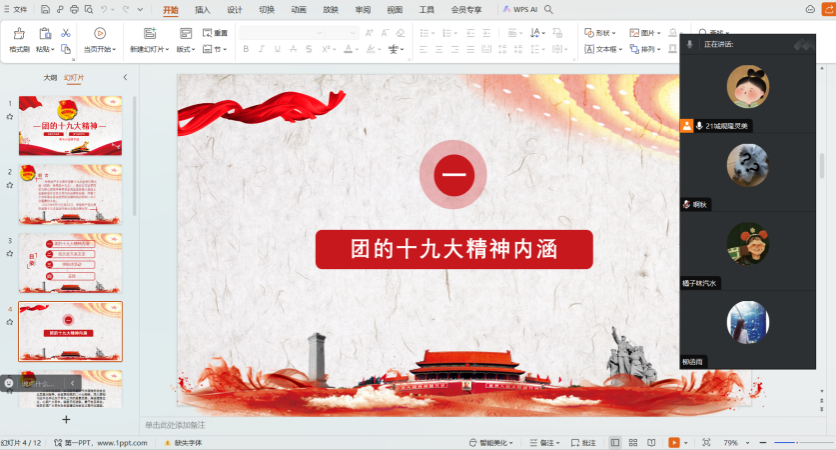Open the Layout (版式) dropdown

click(186, 49)
